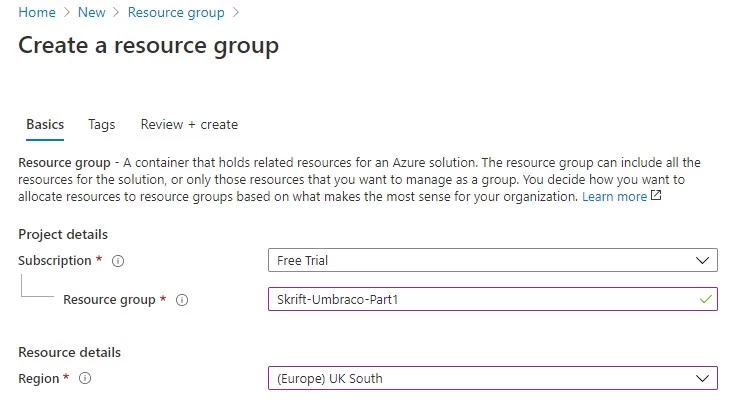Click the Create a resource group heading
752x411 pixels.
(x=149, y=46)
